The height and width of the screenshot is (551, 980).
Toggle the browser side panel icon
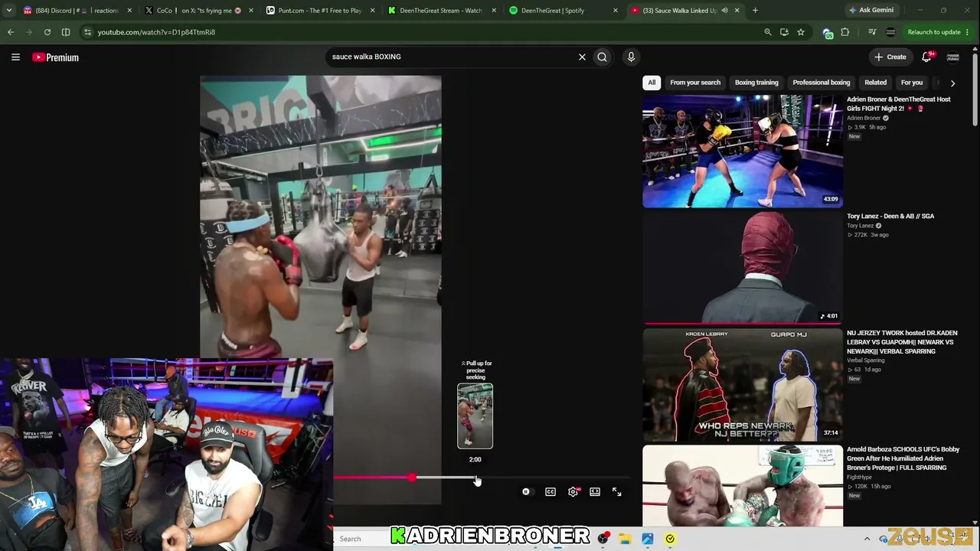pyautogui.click(x=66, y=32)
